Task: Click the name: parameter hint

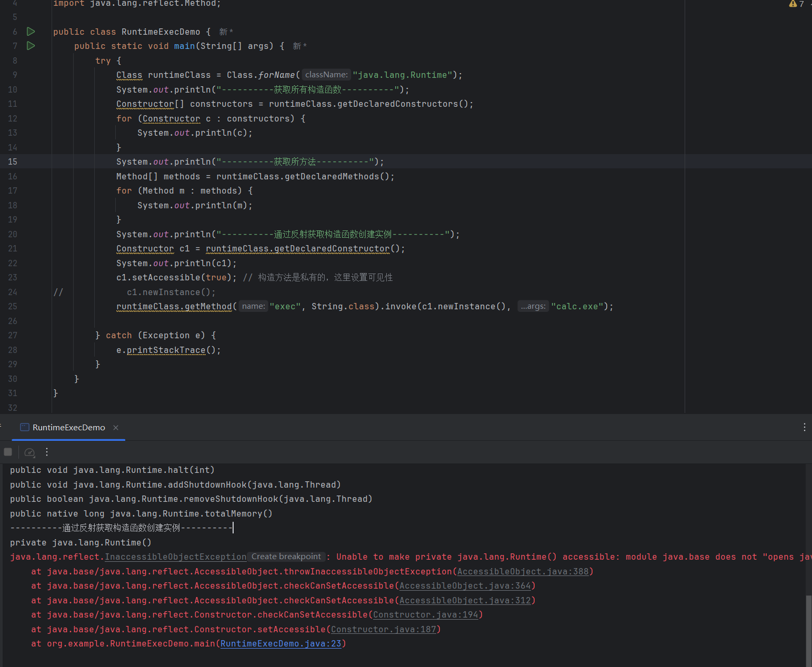Action: point(254,306)
